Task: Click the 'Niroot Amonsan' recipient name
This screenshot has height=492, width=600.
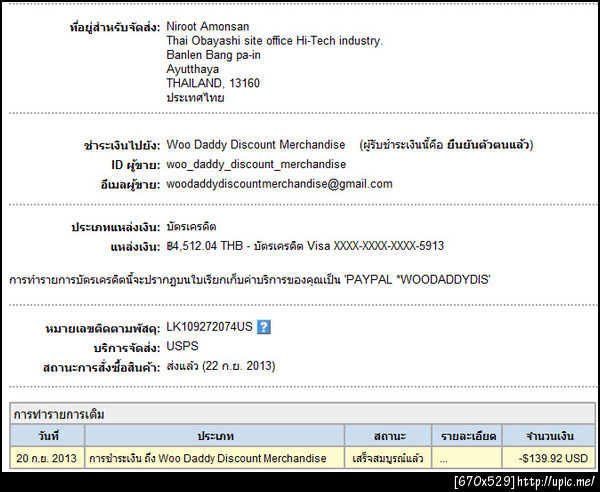Action: click(x=207, y=26)
